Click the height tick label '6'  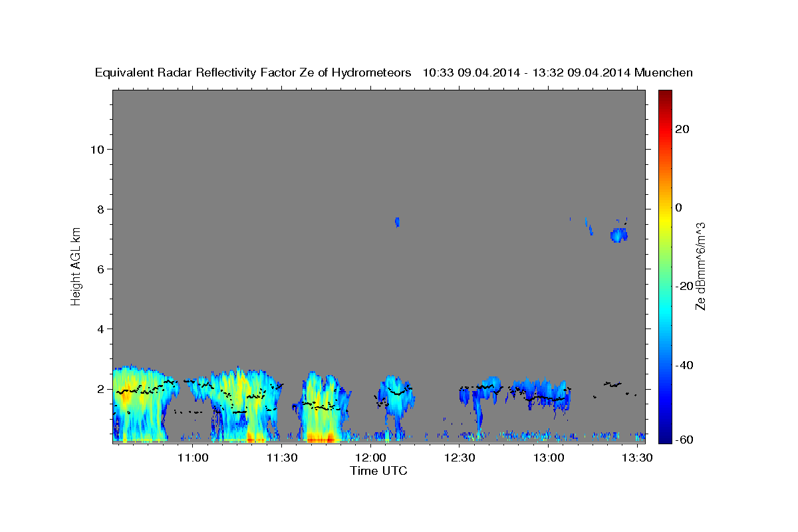[x=101, y=269]
